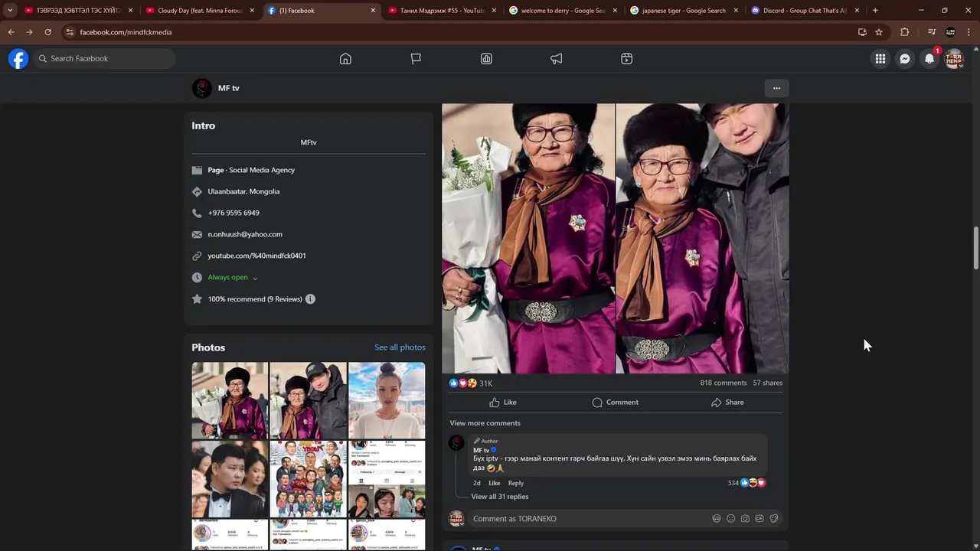980x551 pixels.
Task: Open the Chrome extensions puzzle icon
Action: tap(904, 32)
